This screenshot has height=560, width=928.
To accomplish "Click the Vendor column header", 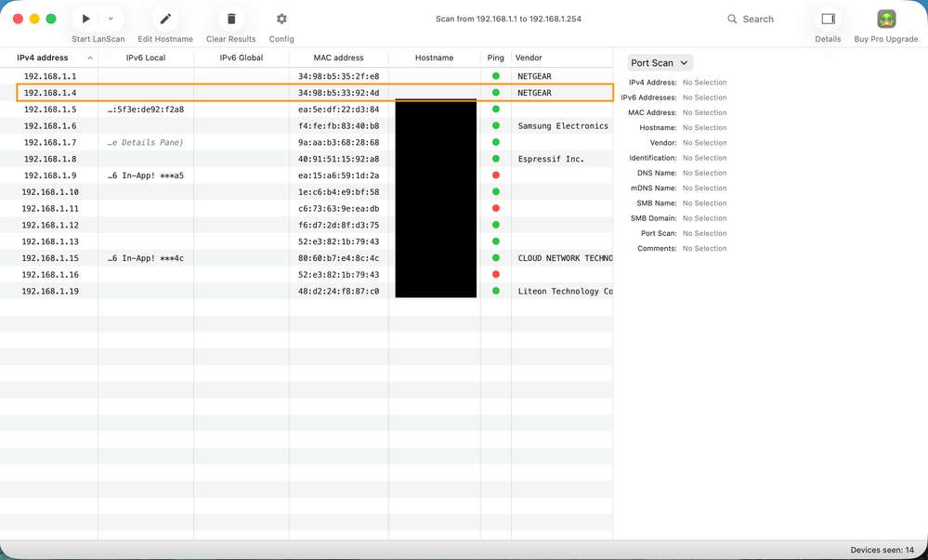I will [557, 58].
